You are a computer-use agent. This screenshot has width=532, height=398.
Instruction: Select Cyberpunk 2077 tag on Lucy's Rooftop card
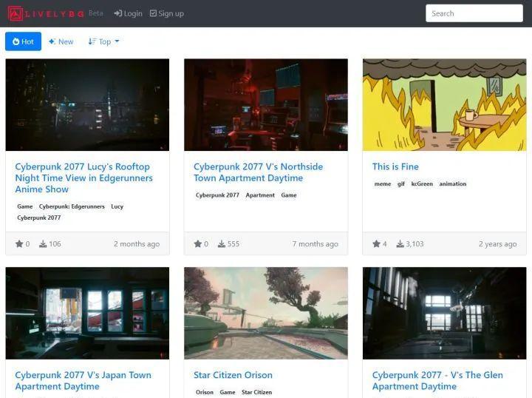point(39,217)
